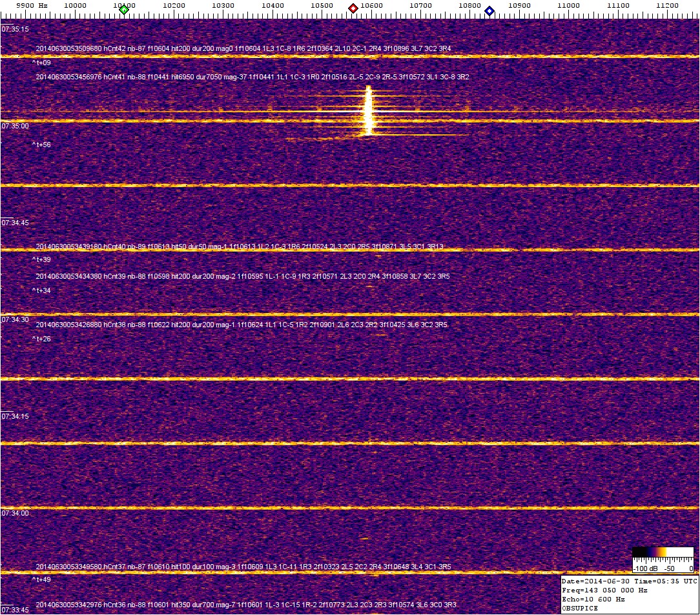Click the 07:35:15 time label
Viewport: 700px width, 615px height.
point(15,29)
